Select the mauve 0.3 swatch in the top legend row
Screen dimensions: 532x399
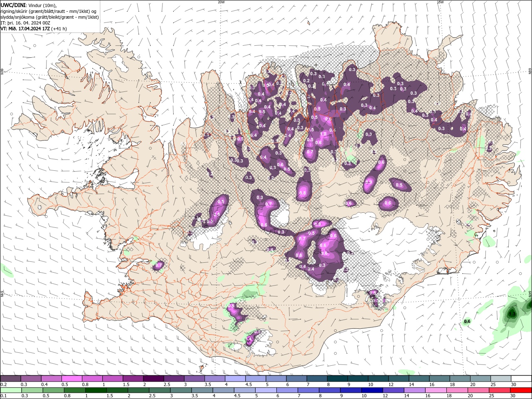tap(31, 379)
